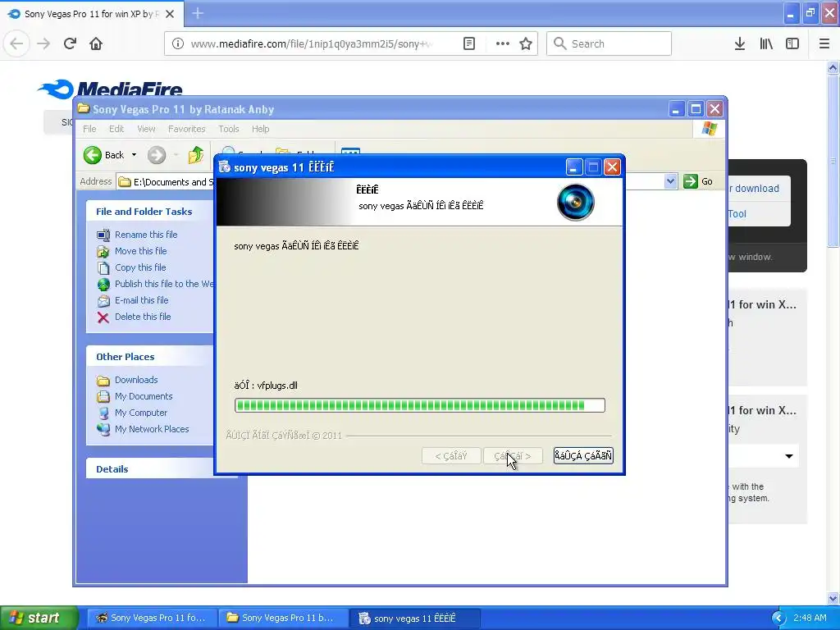Switch to sony vegas 11 installer taskbar button
The height and width of the screenshot is (630, 840).
coord(414,619)
